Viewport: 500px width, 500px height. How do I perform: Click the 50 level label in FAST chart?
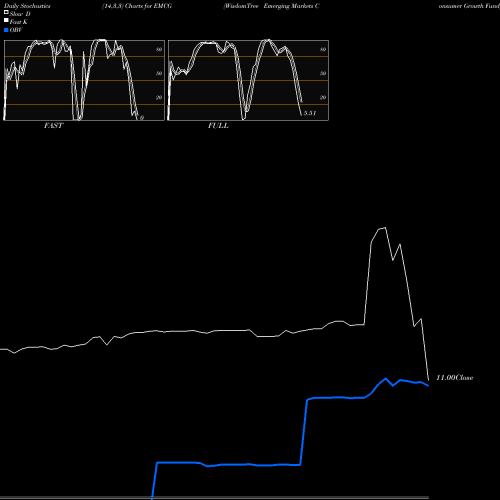coord(159,73)
